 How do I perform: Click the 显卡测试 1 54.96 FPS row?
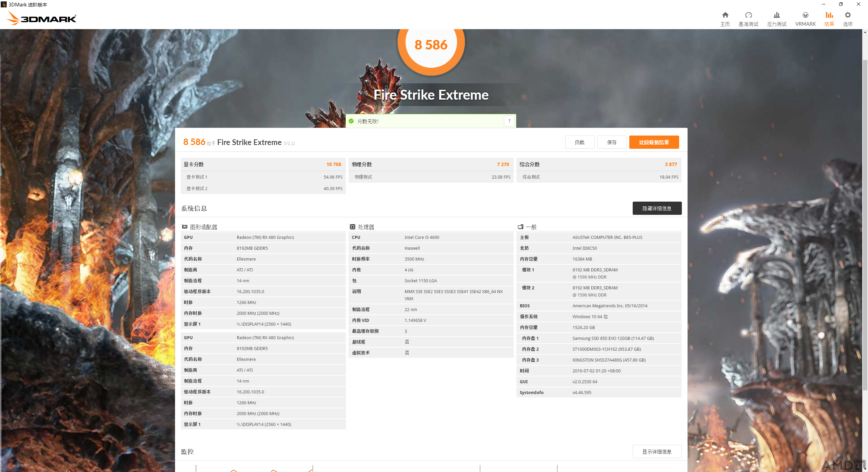(263, 177)
